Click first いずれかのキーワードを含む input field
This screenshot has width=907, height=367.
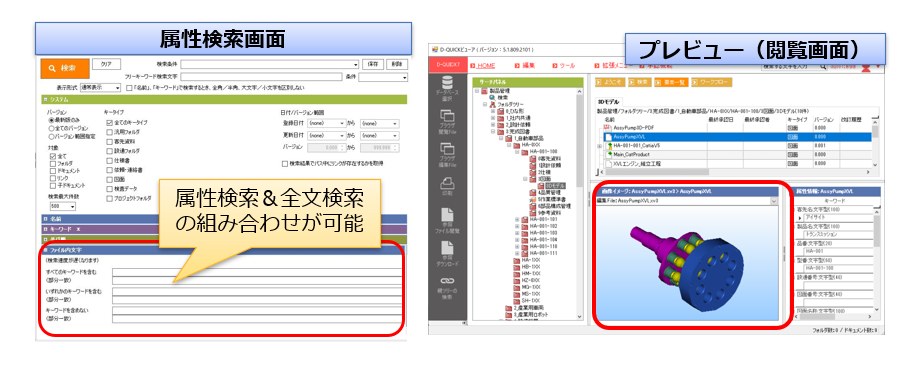[x=257, y=292]
